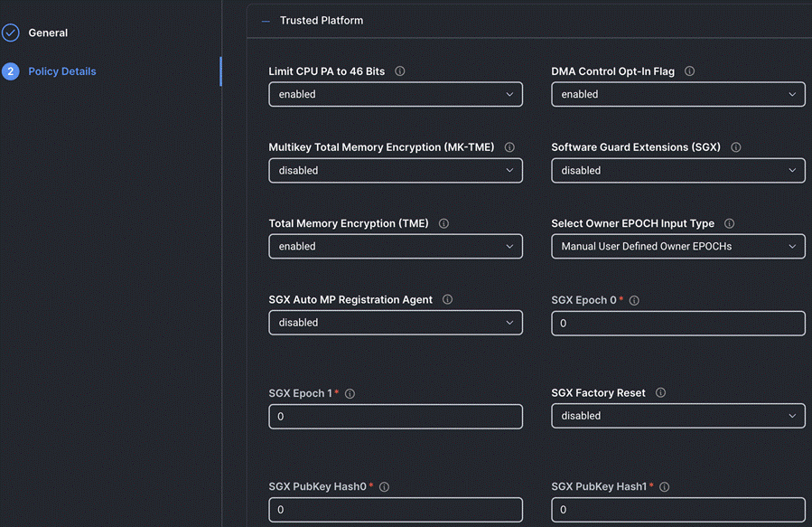812x527 pixels.
Task: Click the SGX PubKey Hash1 text field
Action: click(678, 510)
